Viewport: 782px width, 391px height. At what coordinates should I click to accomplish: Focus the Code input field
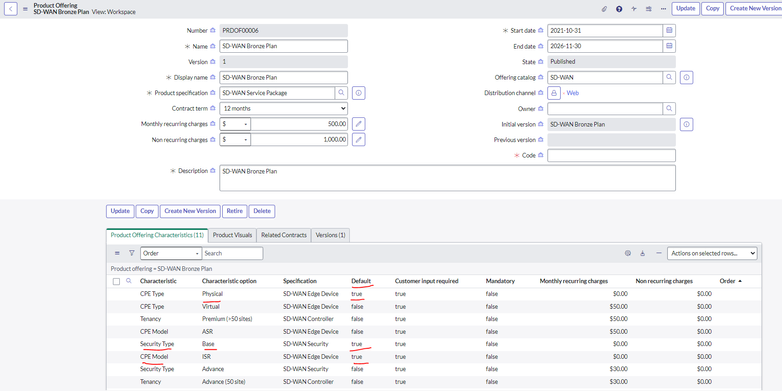(x=611, y=156)
